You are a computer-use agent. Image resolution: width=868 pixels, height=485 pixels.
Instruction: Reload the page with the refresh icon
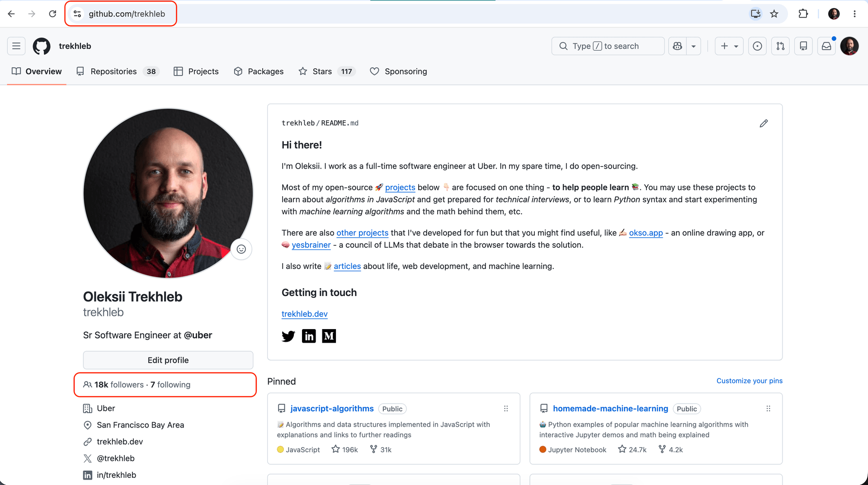point(52,14)
